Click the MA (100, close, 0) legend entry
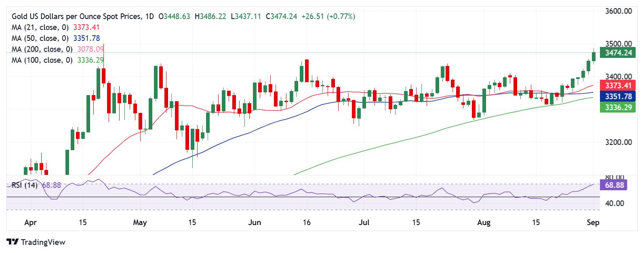 pyautogui.click(x=42, y=60)
